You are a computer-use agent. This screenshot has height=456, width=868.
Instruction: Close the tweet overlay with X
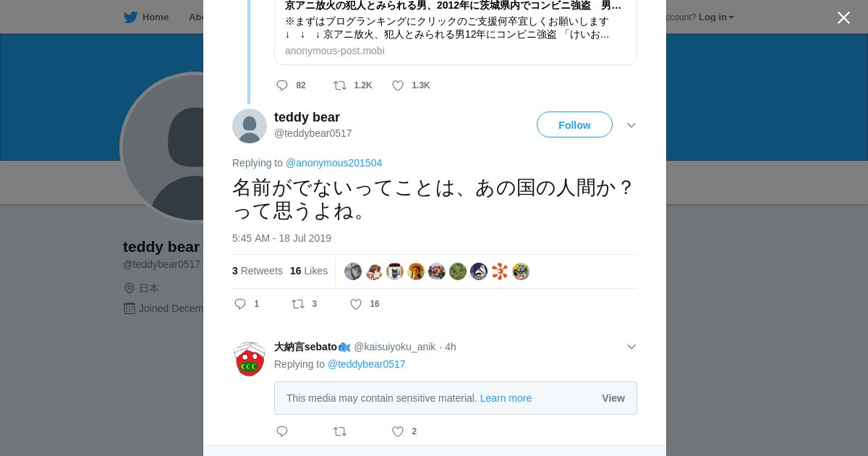click(x=843, y=18)
